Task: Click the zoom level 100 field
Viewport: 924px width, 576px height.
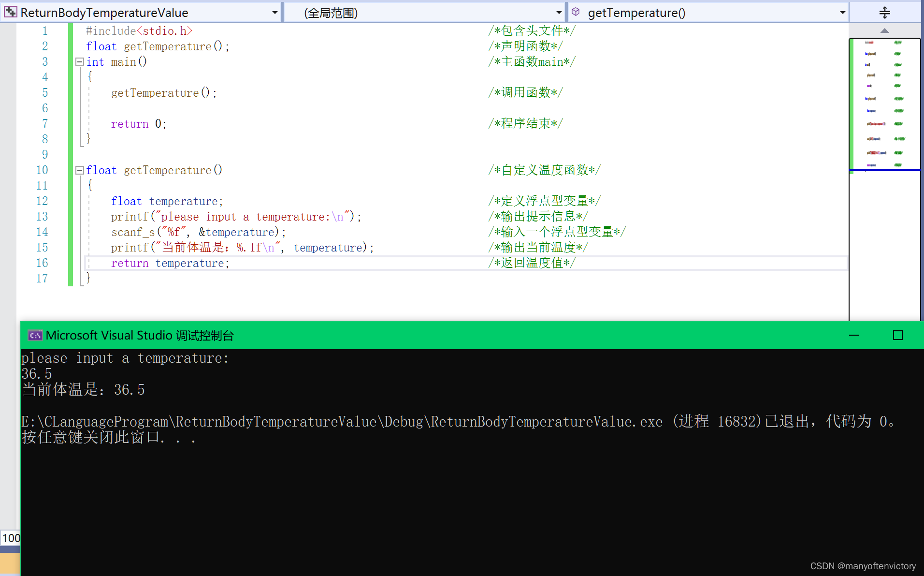Action: (11, 538)
